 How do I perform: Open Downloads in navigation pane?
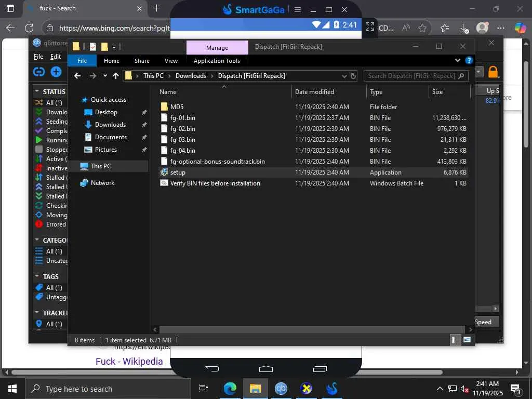point(110,125)
